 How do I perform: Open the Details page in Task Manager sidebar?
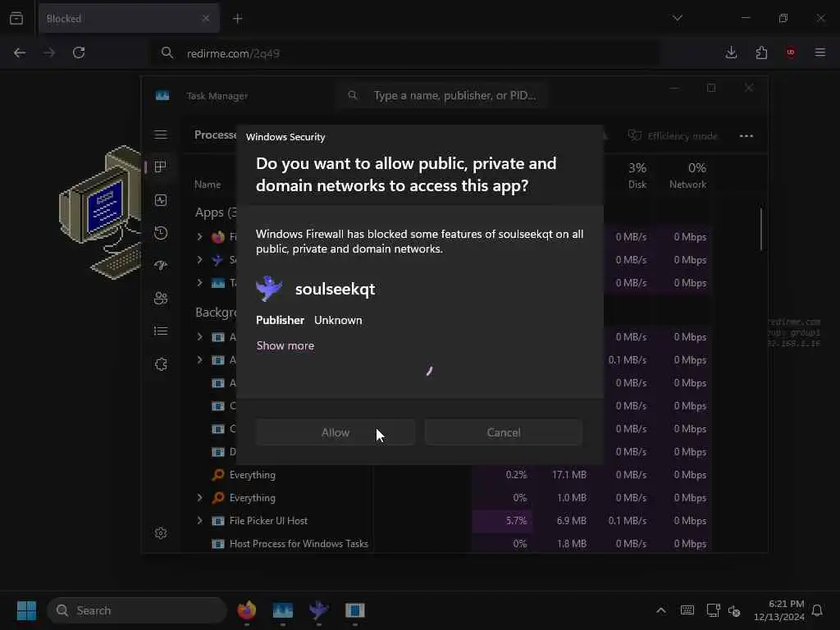[x=161, y=331]
